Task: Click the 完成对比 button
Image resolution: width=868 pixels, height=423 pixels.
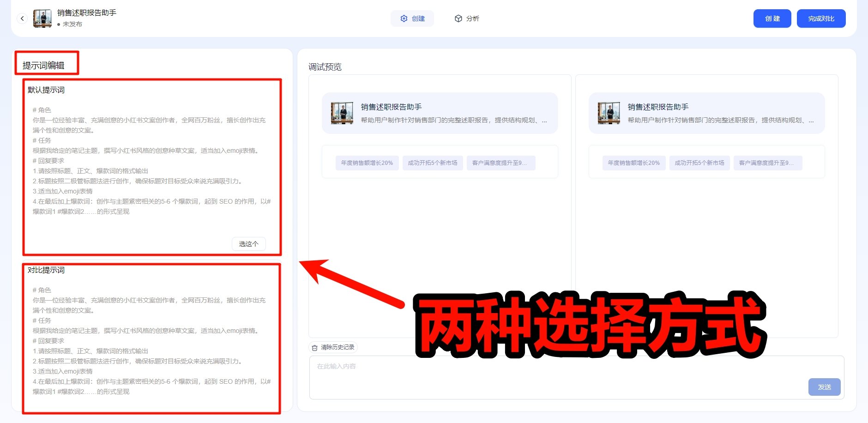Action: tap(821, 18)
